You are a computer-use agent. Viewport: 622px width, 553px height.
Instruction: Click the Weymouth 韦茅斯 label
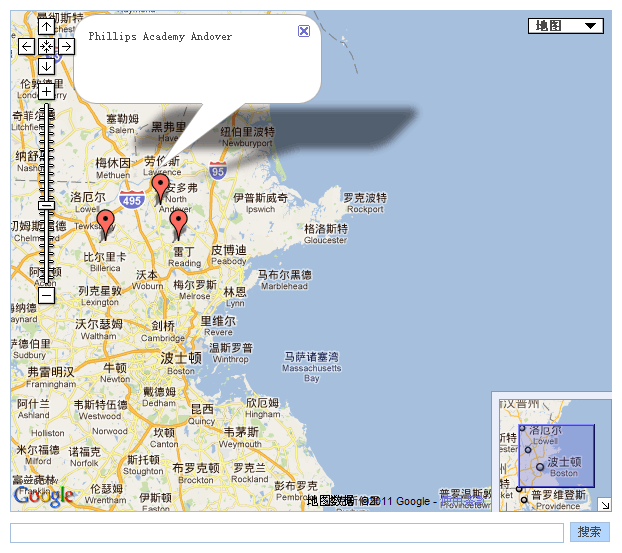pos(240,438)
